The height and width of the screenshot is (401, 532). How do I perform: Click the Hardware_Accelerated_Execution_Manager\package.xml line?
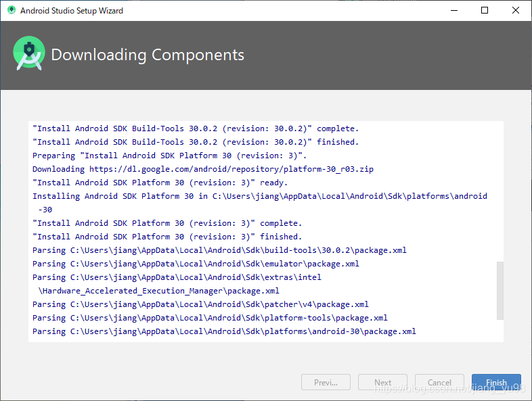(x=159, y=291)
